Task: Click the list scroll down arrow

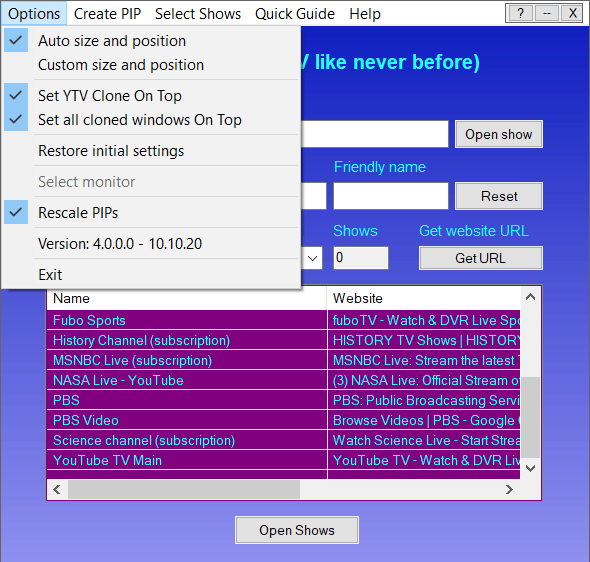Action: tap(530, 468)
